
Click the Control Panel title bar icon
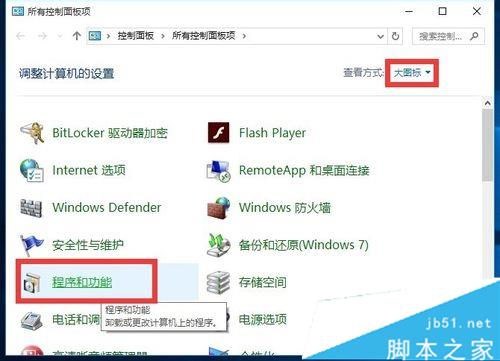coord(18,11)
